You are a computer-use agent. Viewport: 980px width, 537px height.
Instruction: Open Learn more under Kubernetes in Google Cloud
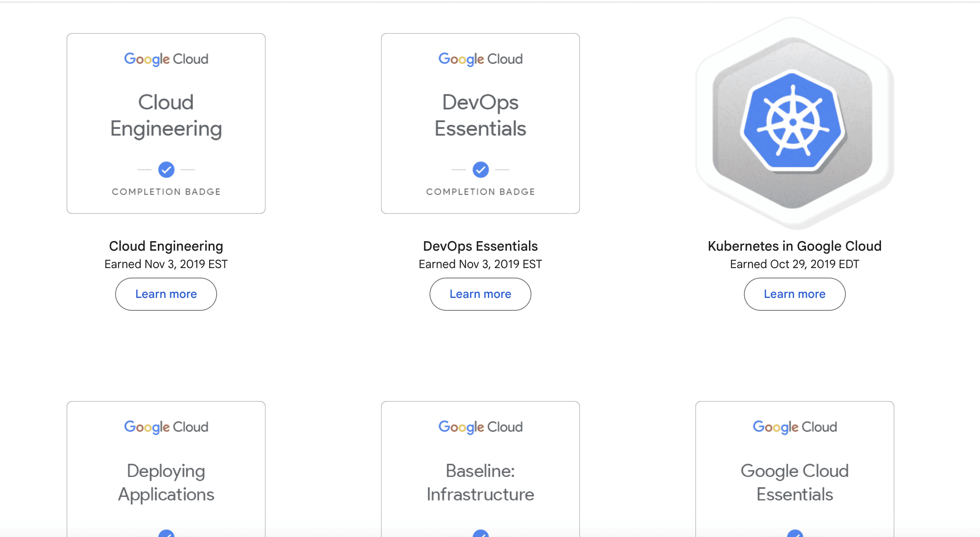(794, 294)
